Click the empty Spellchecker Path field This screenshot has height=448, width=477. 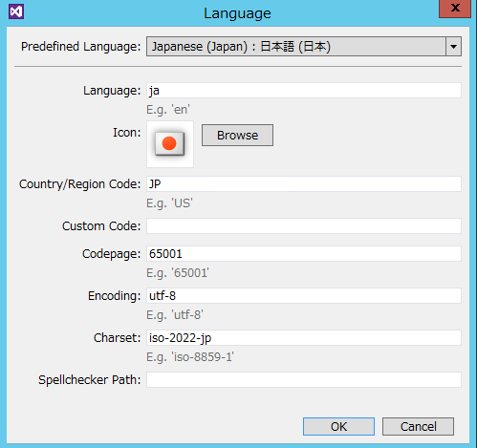pyautogui.click(x=304, y=380)
